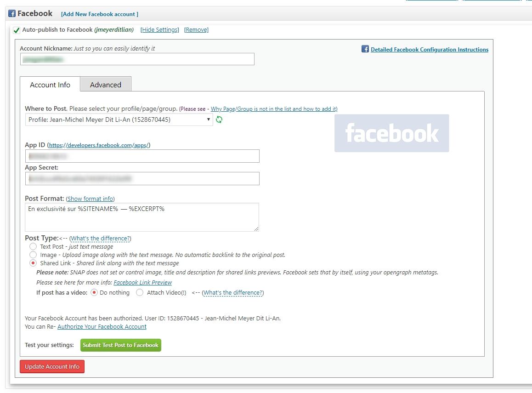Click into the Account Nickname field
The image size is (532, 393).
pos(137,59)
